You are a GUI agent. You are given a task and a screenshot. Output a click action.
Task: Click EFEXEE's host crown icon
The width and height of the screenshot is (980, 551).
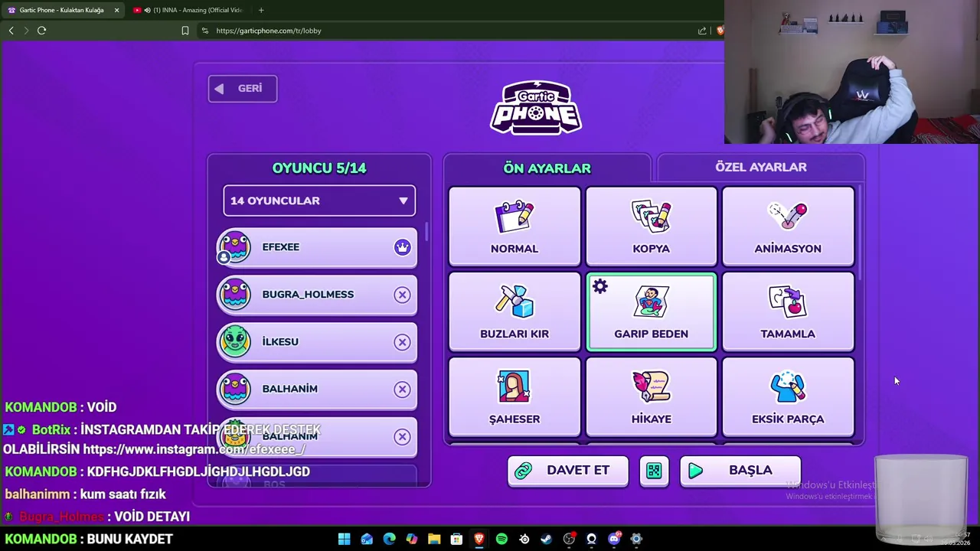(402, 247)
